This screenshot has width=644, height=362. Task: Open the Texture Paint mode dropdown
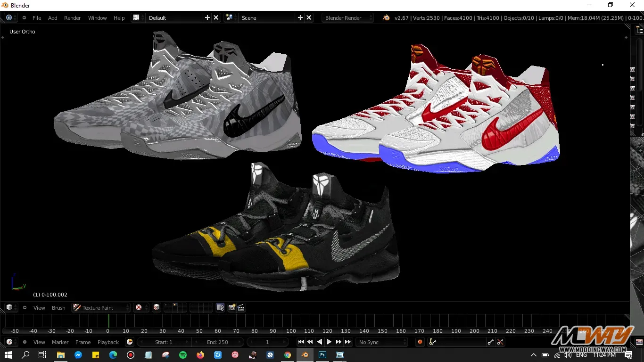click(x=101, y=308)
